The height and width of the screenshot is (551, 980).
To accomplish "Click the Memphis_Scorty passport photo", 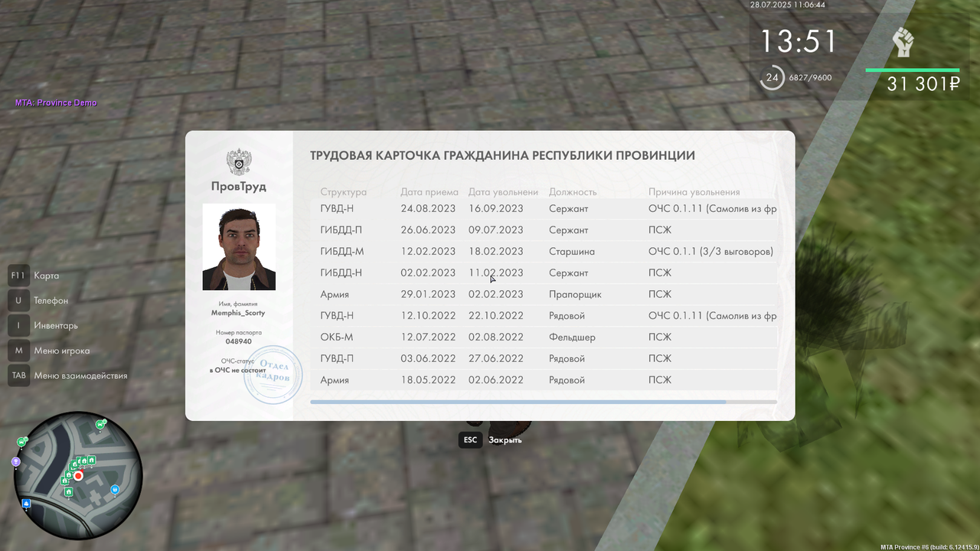I will pyautogui.click(x=239, y=246).
